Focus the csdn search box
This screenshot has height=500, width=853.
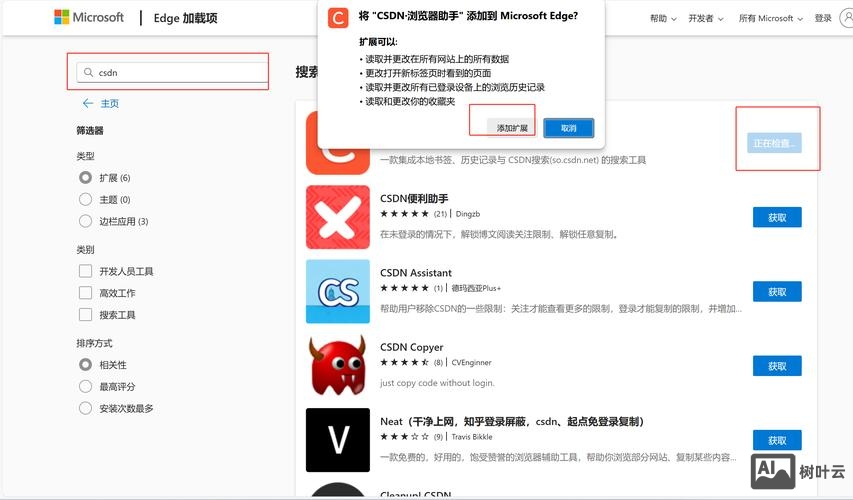click(x=172, y=72)
